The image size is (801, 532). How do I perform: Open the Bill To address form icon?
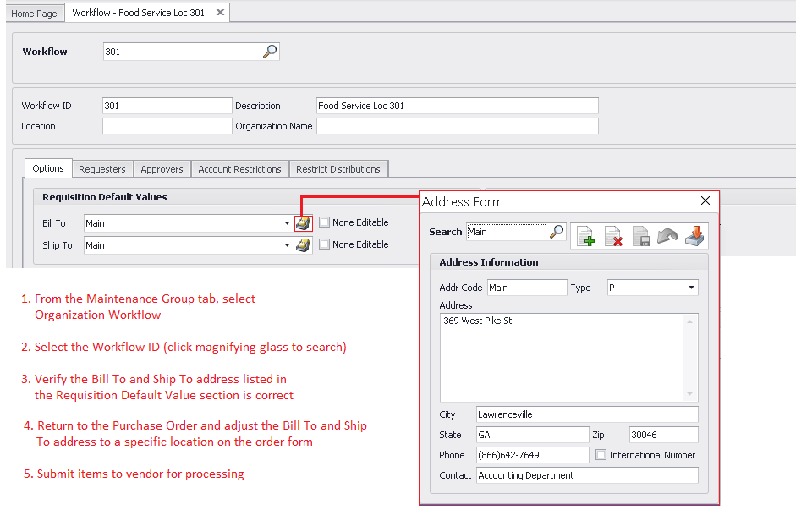(x=303, y=223)
